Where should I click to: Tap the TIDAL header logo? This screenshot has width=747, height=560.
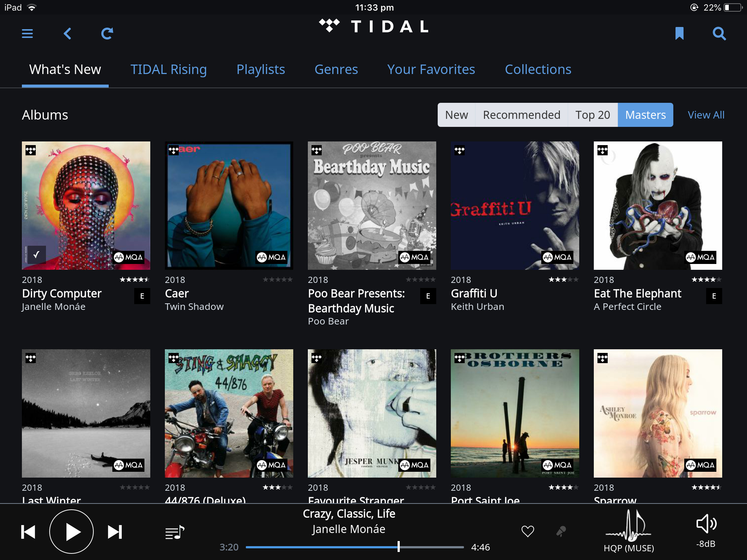tap(373, 26)
